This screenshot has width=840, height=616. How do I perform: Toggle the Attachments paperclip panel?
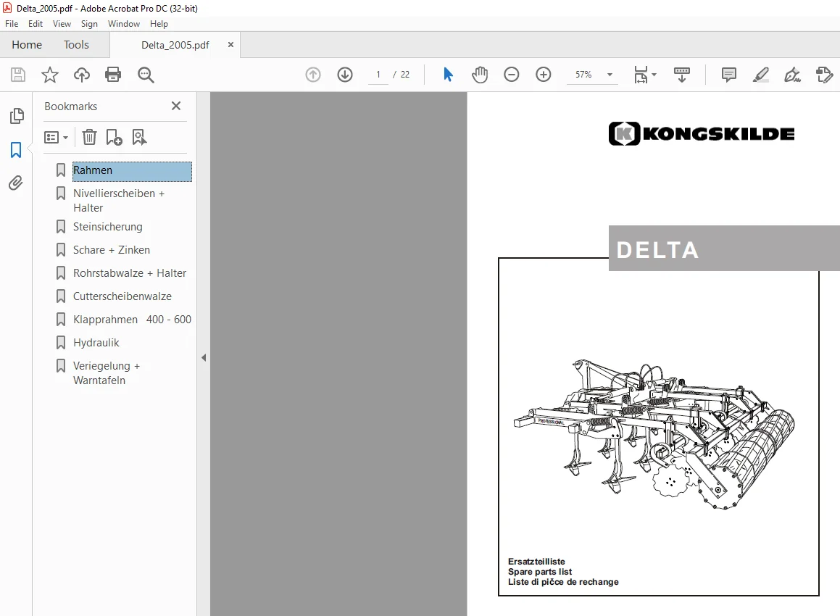click(x=16, y=183)
